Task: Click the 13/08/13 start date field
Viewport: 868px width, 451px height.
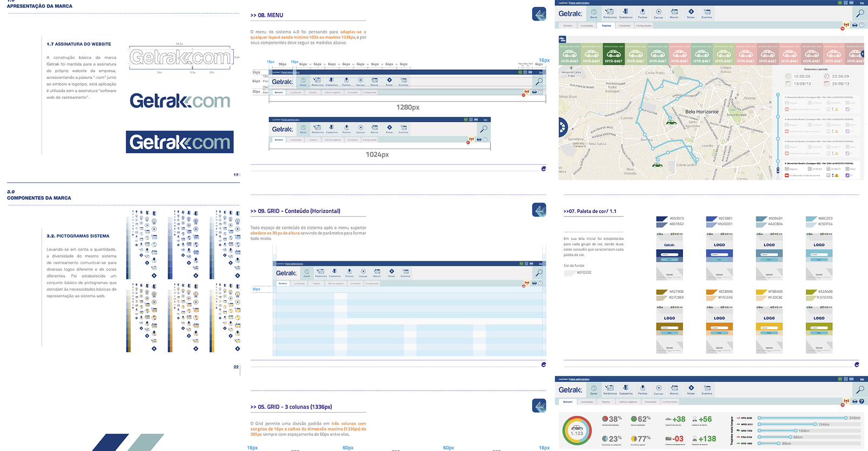Action: pos(802,84)
